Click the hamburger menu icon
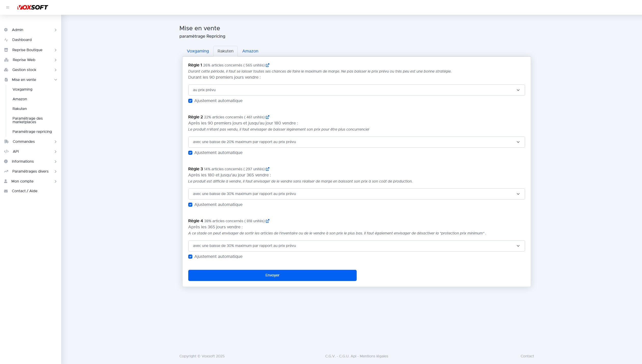The width and height of the screenshot is (642, 364). (8, 7)
